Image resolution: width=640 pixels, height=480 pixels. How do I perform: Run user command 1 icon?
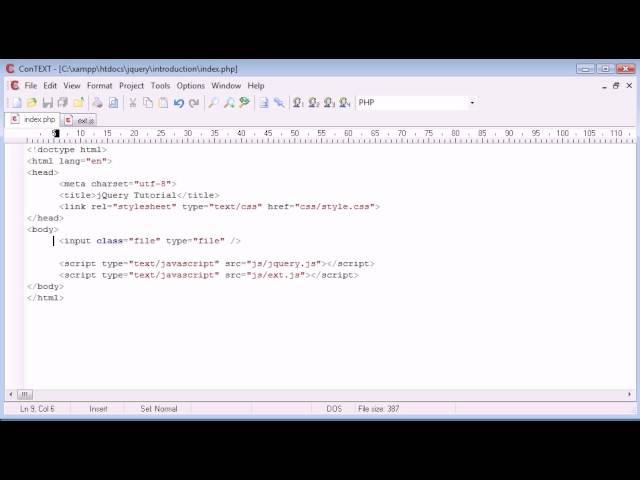click(298, 102)
